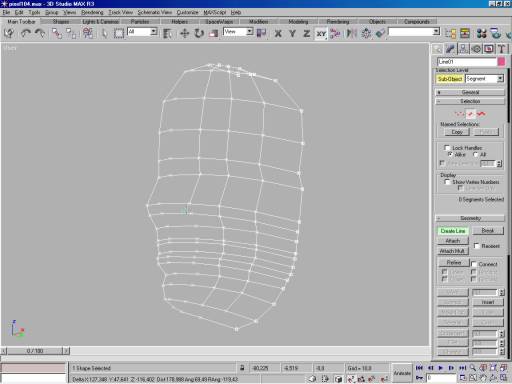Screen dimensions: 512x384
Task: Click the XY plane restriction button
Action: pyautogui.click(x=321, y=34)
